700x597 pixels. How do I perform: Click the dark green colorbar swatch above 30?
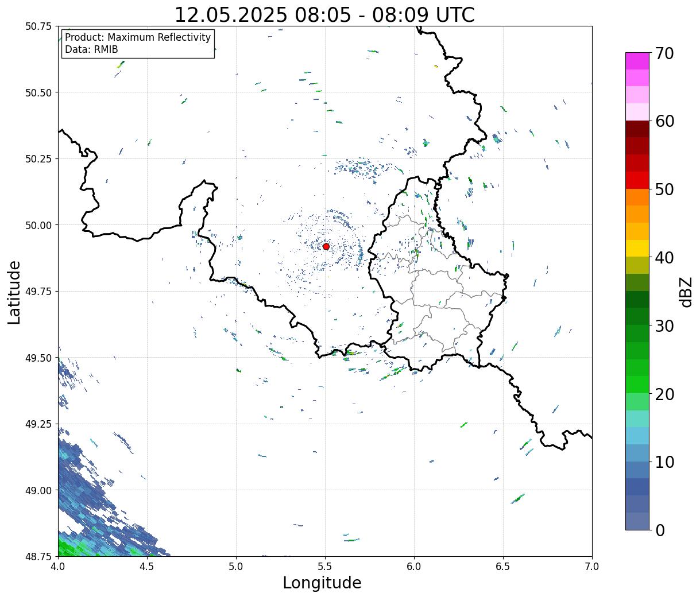[637, 299]
